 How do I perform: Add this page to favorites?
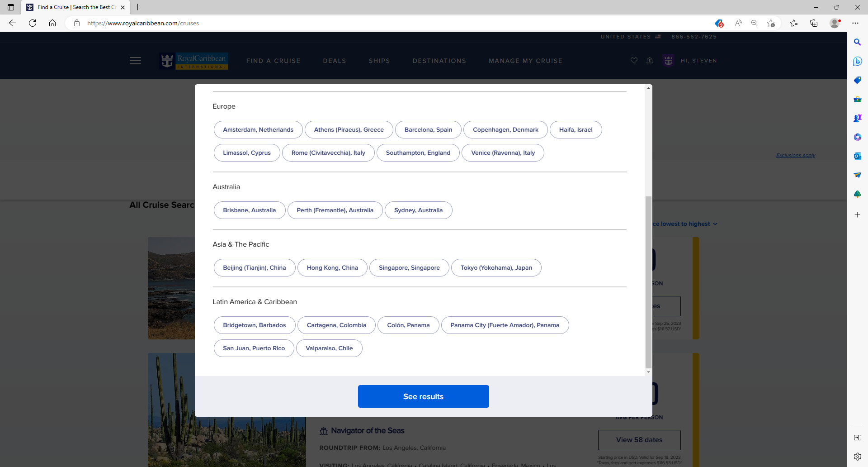[x=771, y=23]
